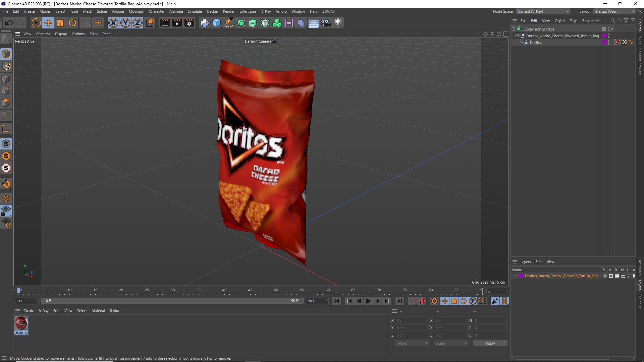The width and height of the screenshot is (644, 362).
Task: Switch to Polygons mode in left sidebar
Action: click(6, 103)
